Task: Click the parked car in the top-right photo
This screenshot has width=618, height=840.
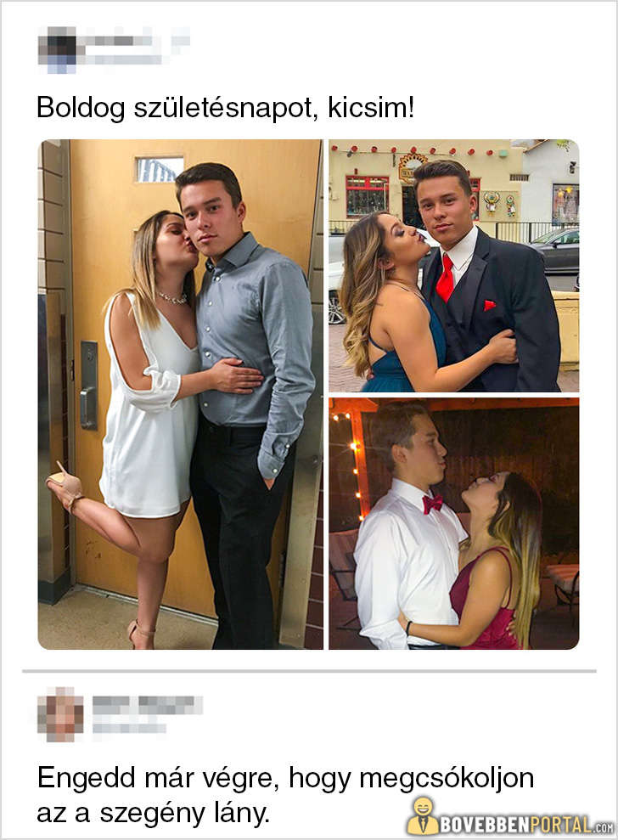Action: [x=556, y=251]
